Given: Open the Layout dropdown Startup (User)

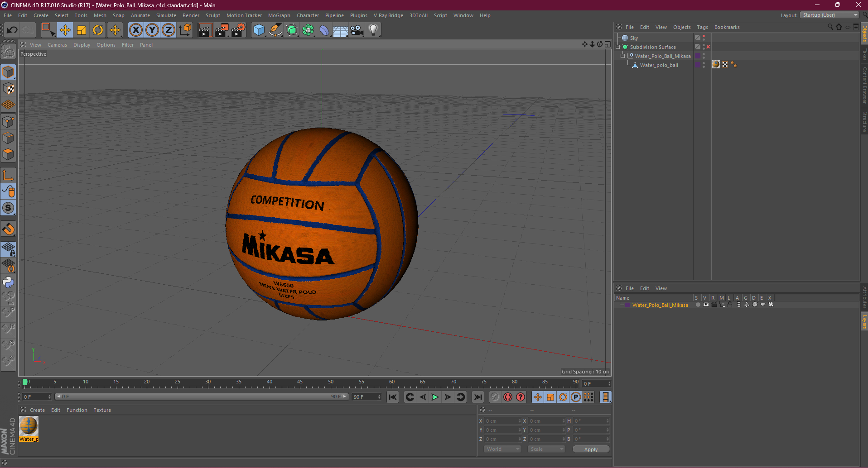Looking at the screenshot, I should tap(829, 15).
